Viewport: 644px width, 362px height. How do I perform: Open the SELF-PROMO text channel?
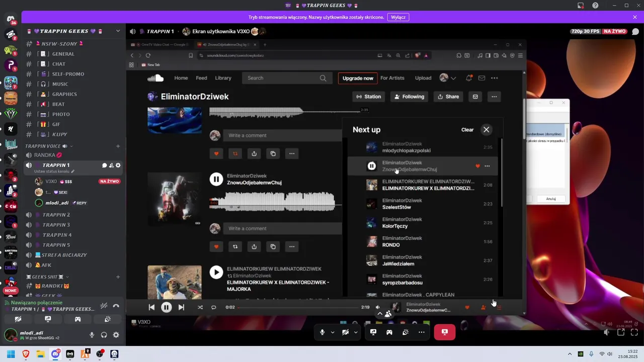tap(68, 74)
